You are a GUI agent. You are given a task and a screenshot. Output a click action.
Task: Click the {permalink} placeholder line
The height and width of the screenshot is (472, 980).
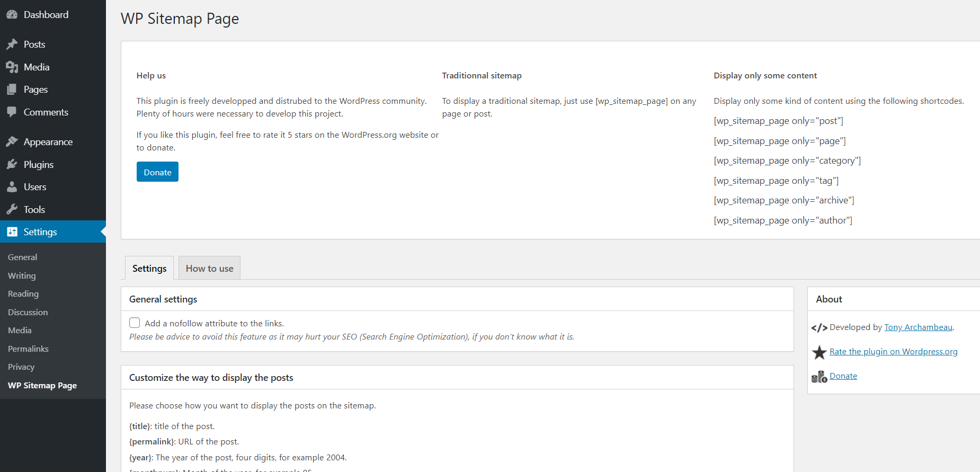(x=184, y=441)
